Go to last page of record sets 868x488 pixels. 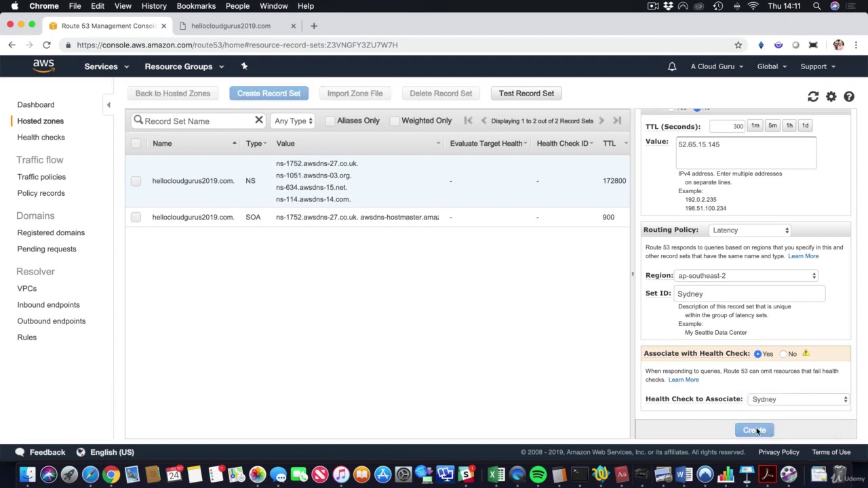pyautogui.click(x=617, y=121)
